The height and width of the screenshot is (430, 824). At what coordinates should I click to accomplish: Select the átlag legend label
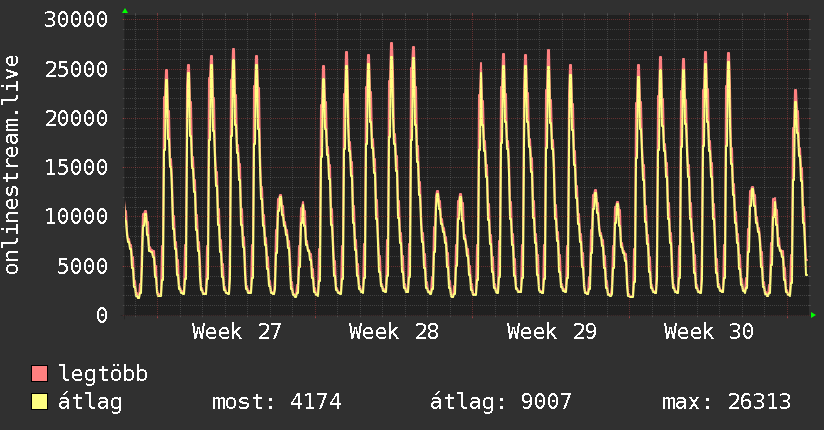tap(90, 402)
